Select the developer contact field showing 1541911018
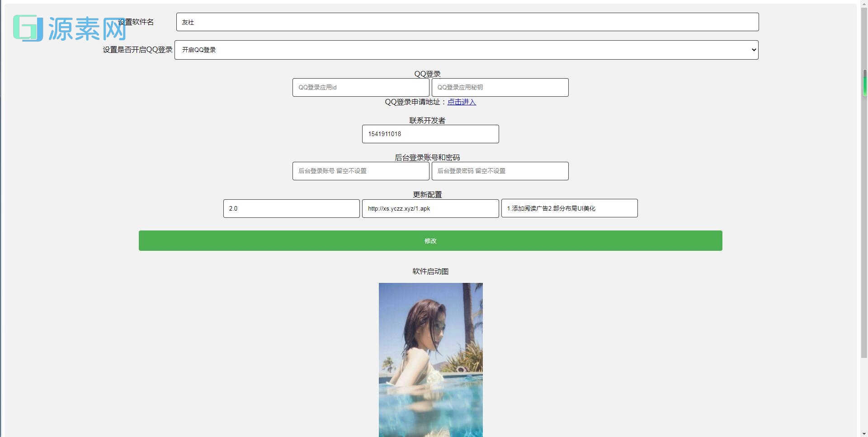The image size is (868, 437). 430,134
